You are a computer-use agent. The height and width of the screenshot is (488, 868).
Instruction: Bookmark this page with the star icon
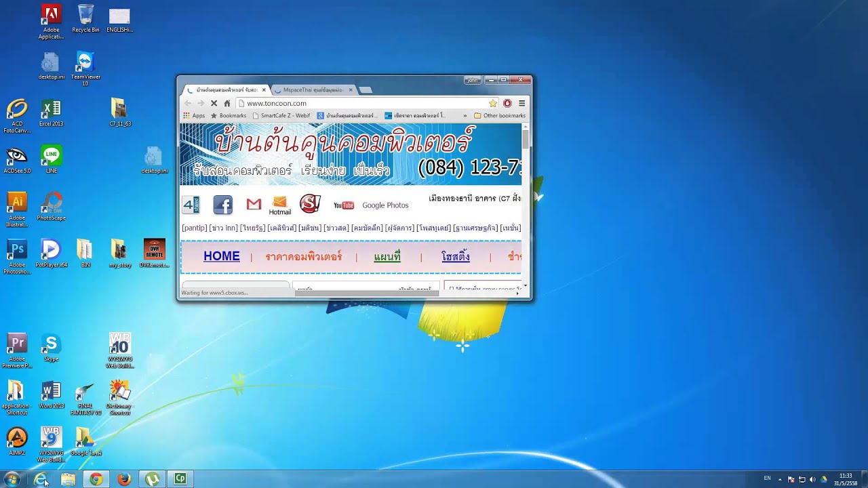493,103
